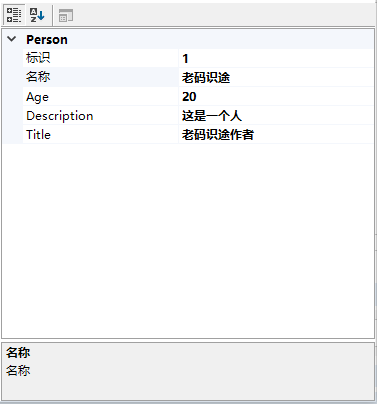Viewport: 377px width, 404px height.
Task: Sort properties alphabetically with A-Z icon
Action: tap(37, 15)
